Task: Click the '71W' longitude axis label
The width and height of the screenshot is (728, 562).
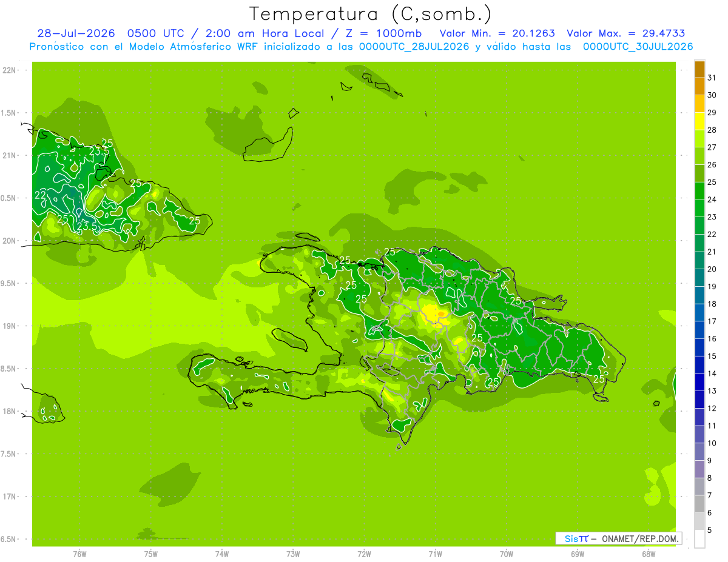Action: 435,554
